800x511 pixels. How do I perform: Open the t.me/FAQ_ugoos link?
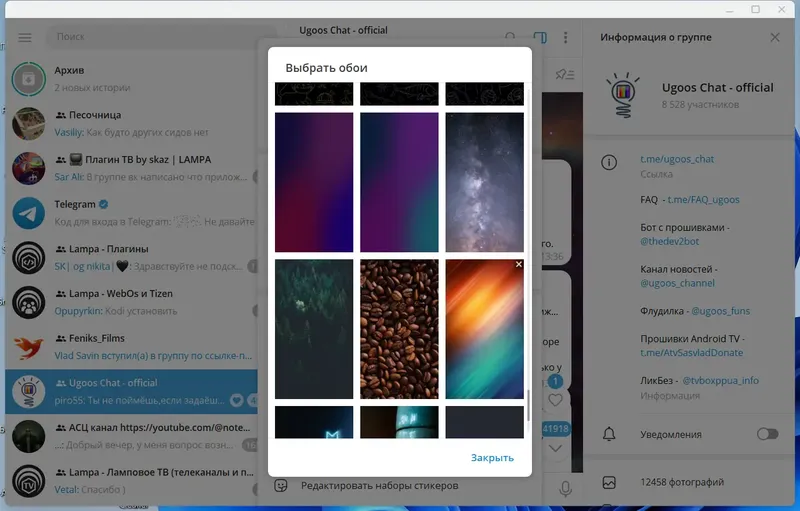[703, 200]
